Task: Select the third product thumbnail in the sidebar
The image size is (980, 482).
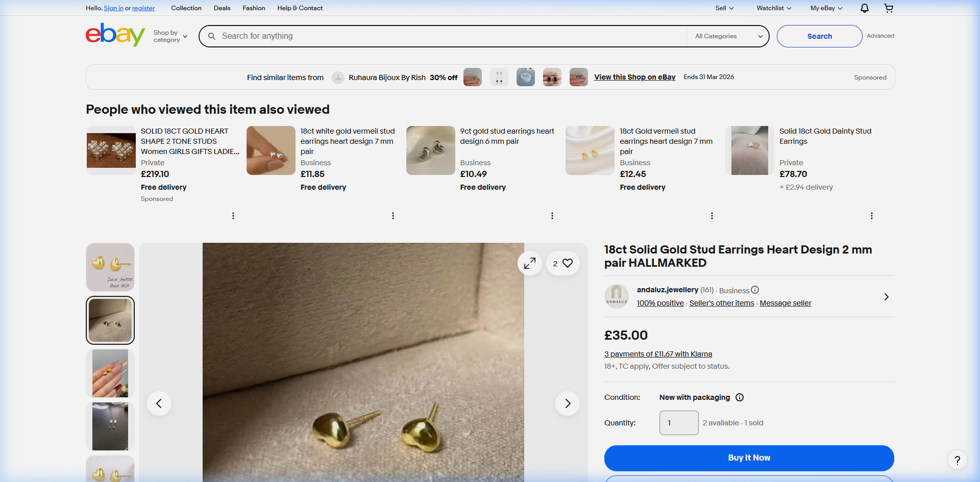Action: (110, 373)
